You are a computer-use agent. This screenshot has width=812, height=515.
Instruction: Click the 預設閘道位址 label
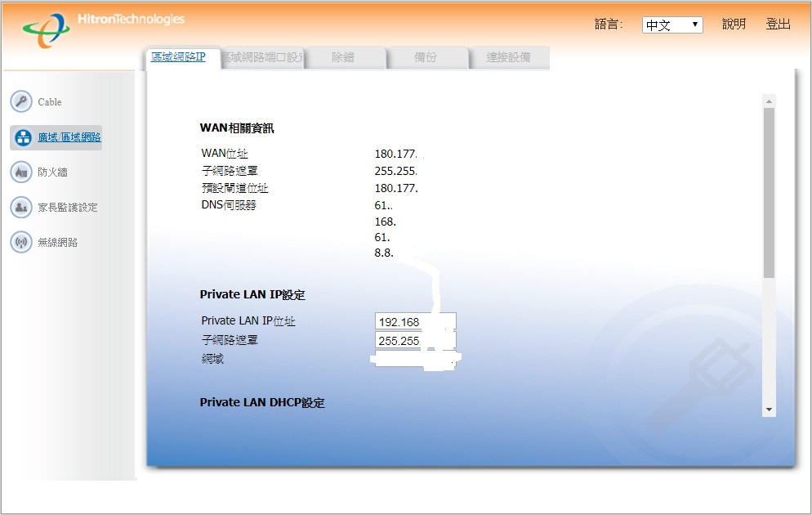[234, 188]
